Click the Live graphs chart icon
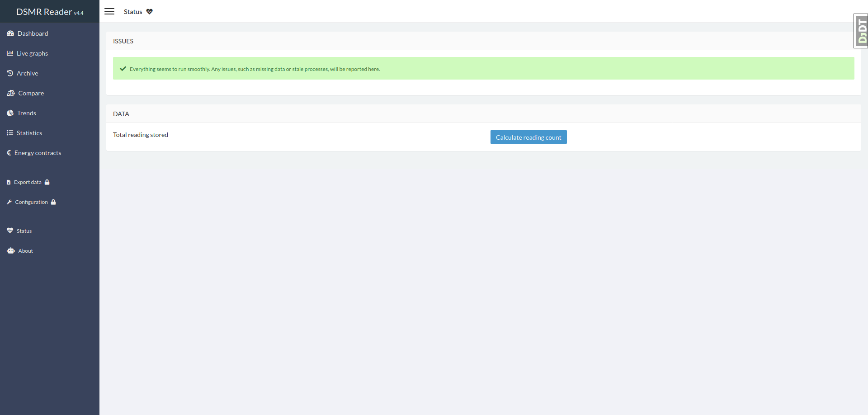This screenshot has height=415, width=868. (10, 53)
